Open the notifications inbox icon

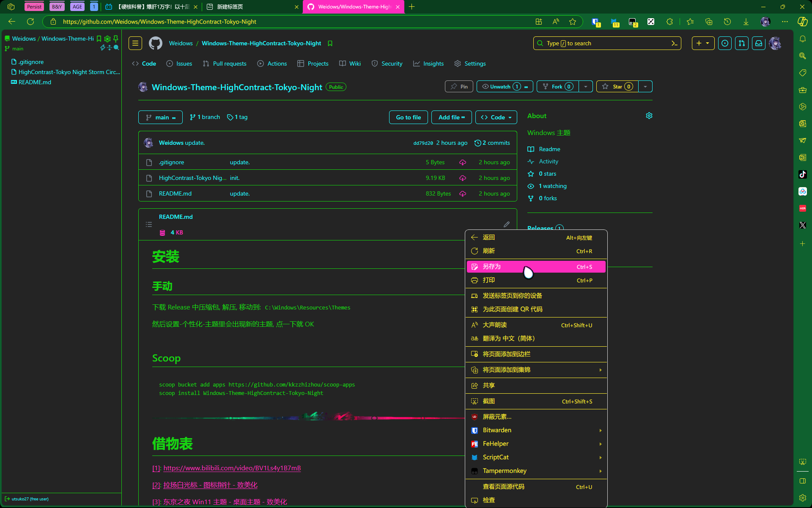pyautogui.click(x=759, y=43)
